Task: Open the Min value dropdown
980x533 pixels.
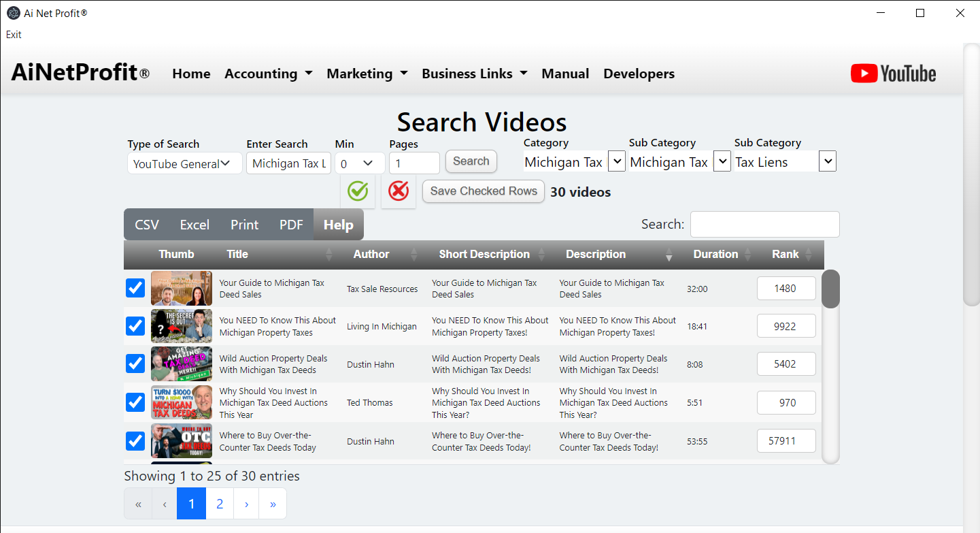Action: pos(360,163)
